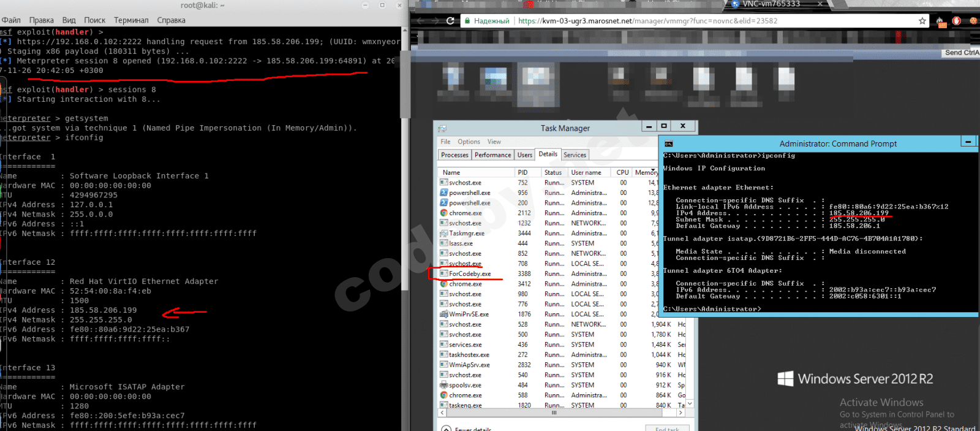
Task: Reload the browser page
Action: point(450,21)
